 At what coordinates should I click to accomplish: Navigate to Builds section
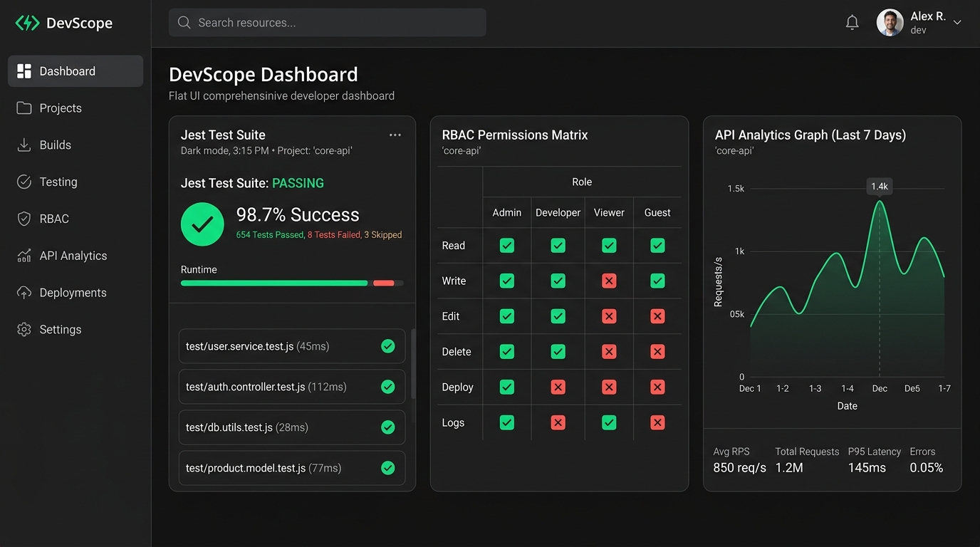(x=75, y=145)
